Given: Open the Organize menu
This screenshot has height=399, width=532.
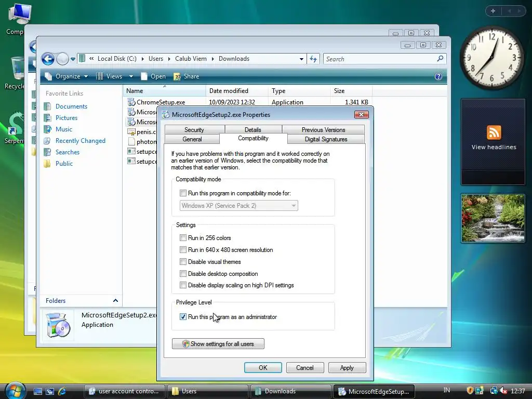Looking at the screenshot, I should tap(66, 76).
